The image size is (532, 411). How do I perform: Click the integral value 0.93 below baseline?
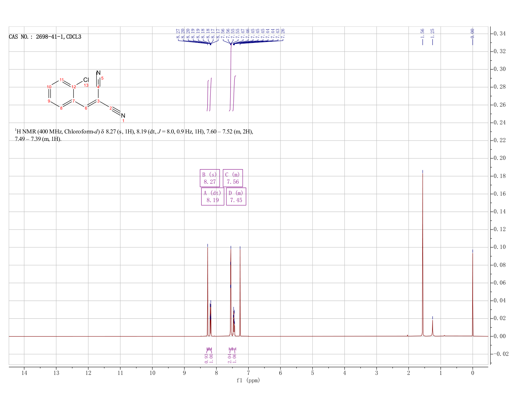point(206,358)
